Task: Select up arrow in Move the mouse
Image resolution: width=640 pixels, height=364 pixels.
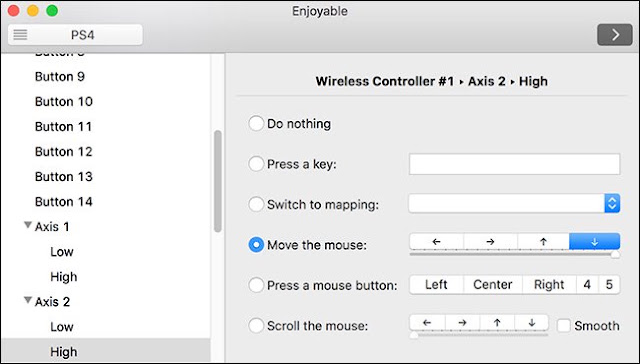Action: [x=543, y=242]
